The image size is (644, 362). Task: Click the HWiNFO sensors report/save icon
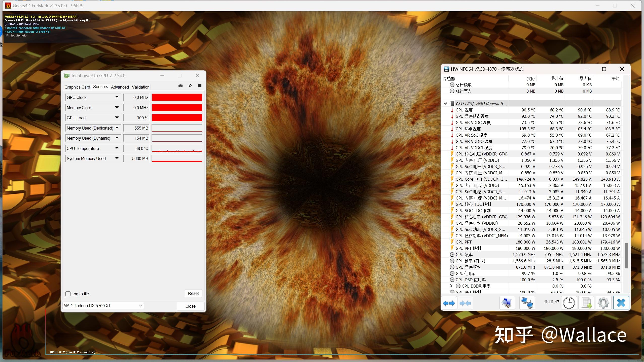(x=586, y=303)
